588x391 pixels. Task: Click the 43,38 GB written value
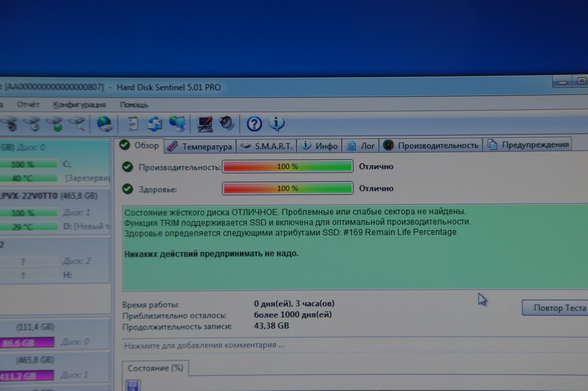pos(271,326)
